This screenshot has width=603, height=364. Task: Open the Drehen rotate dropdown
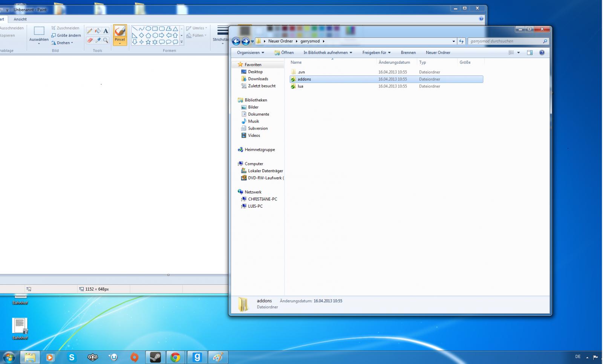tap(63, 43)
